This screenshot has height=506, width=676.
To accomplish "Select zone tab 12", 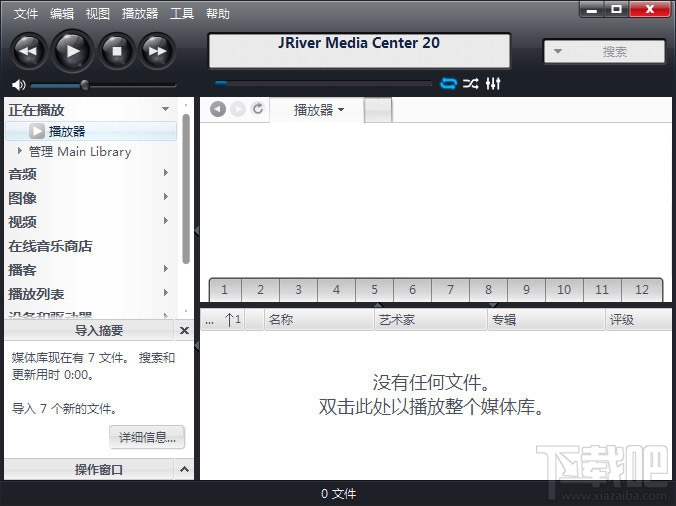I will pyautogui.click(x=642, y=290).
